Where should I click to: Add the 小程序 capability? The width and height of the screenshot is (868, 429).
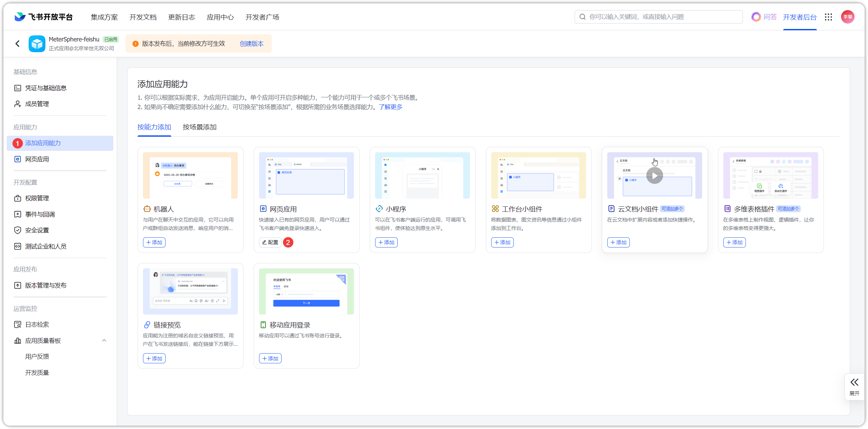click(x=386, y=242)
